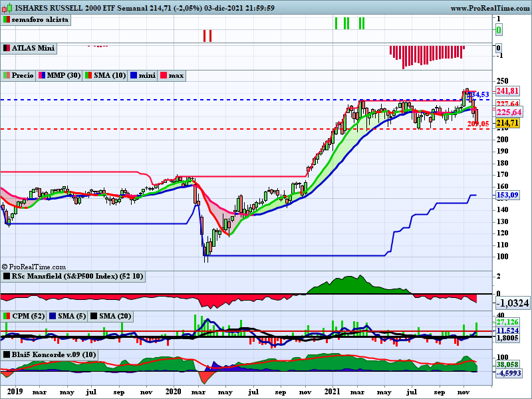Click the SMA (20) black icon

click(x=94, y=317)
